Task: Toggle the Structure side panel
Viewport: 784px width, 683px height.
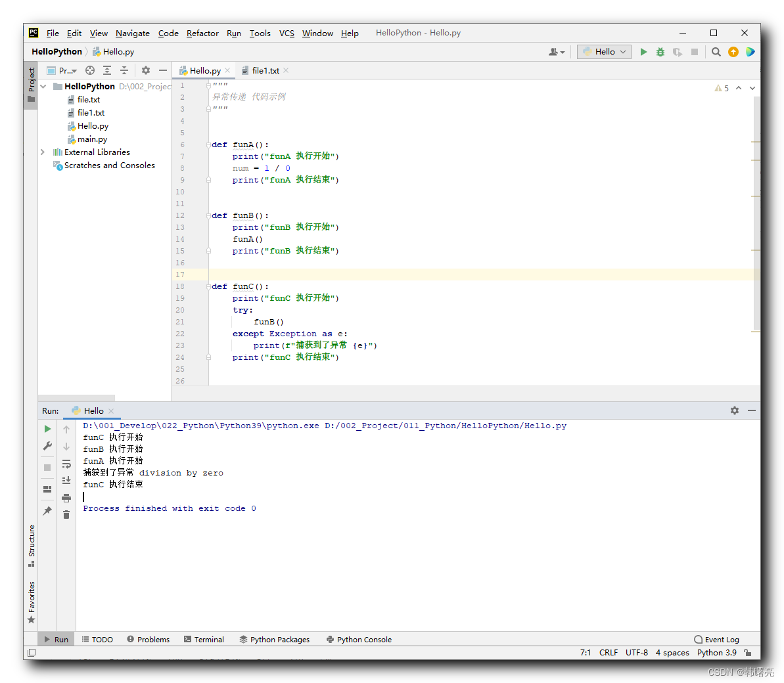Action: [31, 546]
